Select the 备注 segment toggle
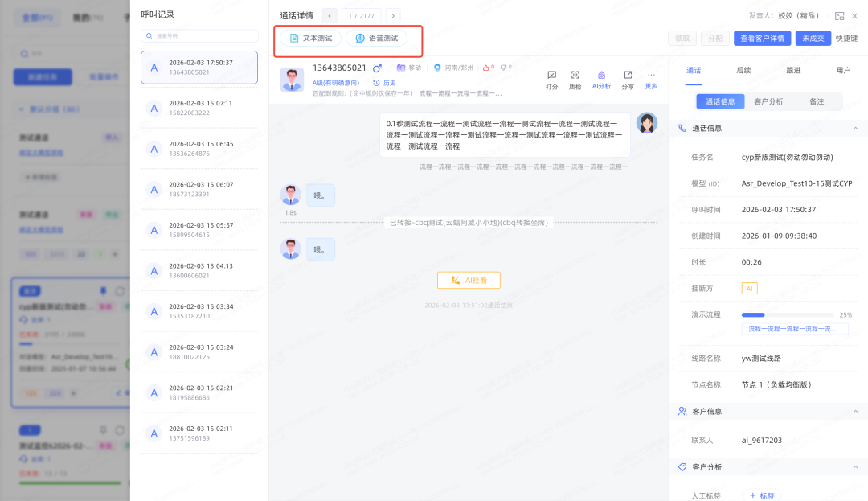Viewport: 868px width, 501px height. 817,101
